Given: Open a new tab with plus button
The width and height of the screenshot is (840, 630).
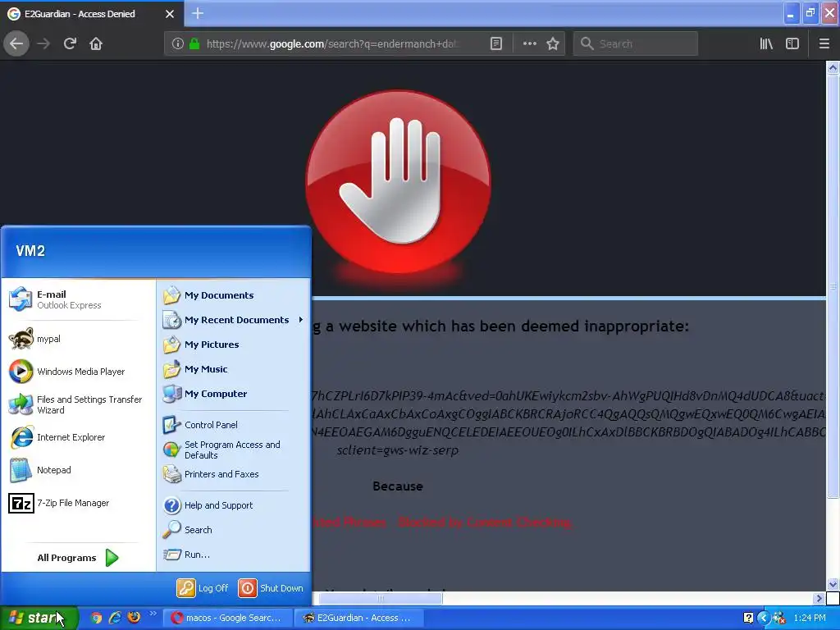Looking at the screenshot, I should coord(198,13).
